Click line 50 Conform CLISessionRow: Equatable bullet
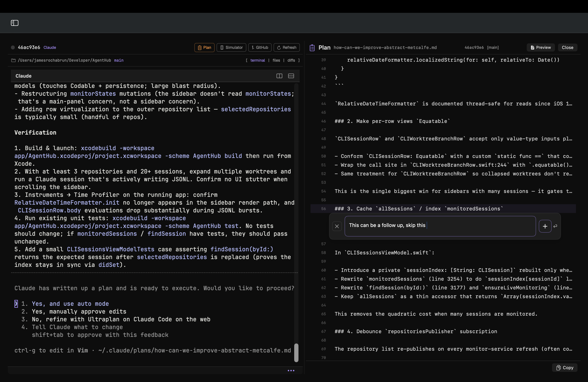 (x=453, y=156)
